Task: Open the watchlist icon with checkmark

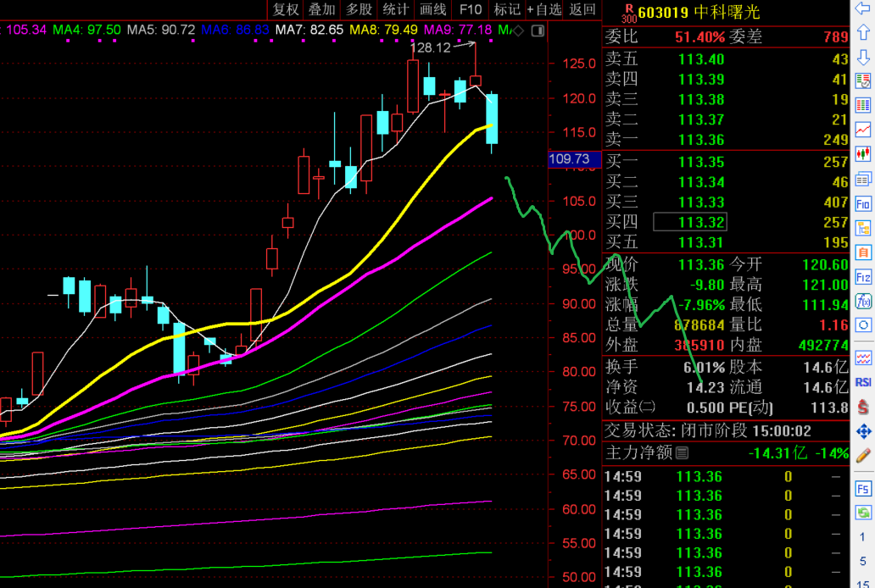Action: click(863, 80)
